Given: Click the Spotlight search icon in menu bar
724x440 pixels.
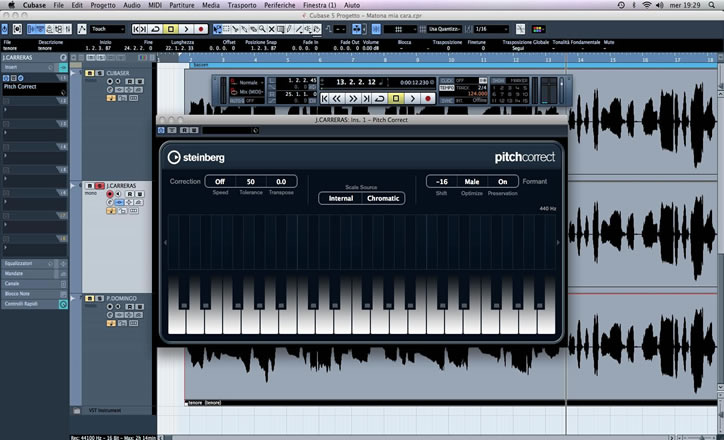Looking at the screenshot, I should click(x=712, y=5).
